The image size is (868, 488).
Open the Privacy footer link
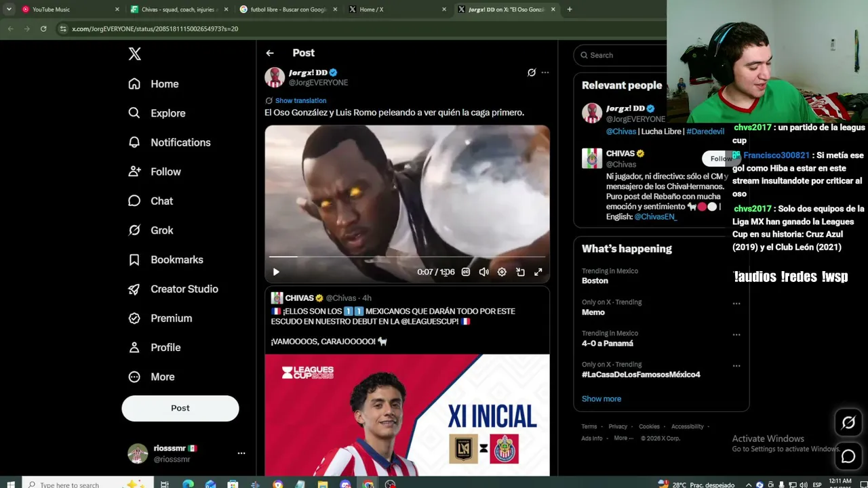[618, 427]
